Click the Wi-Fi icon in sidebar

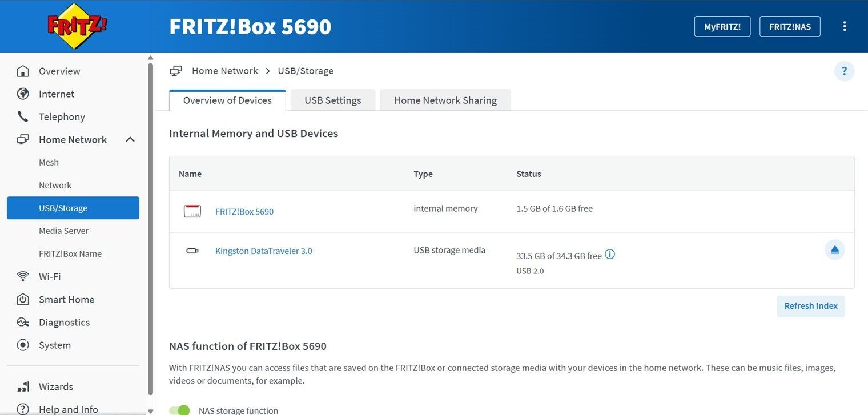23,277
